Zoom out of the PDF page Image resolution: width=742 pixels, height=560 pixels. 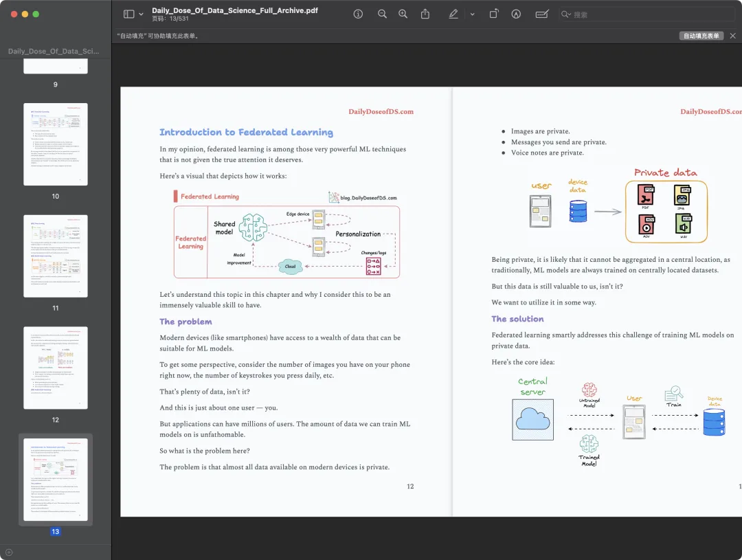[383, 14]
